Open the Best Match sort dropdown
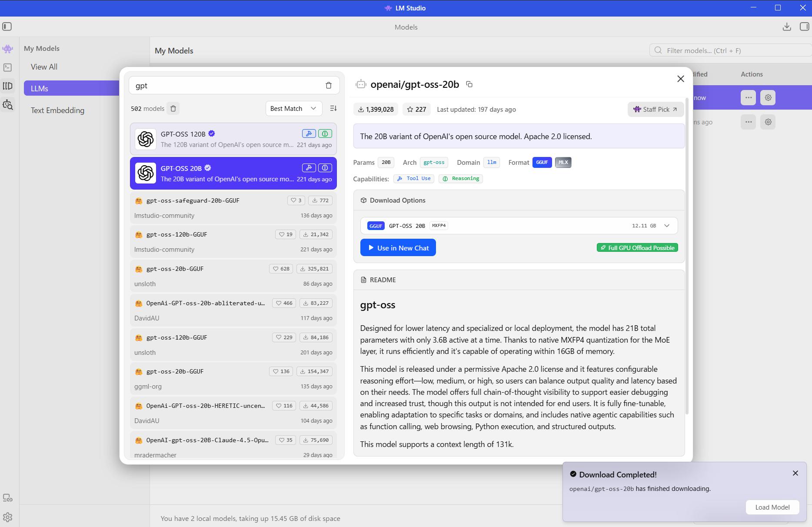This screenshot has height=527, width=812. point(293,108)
